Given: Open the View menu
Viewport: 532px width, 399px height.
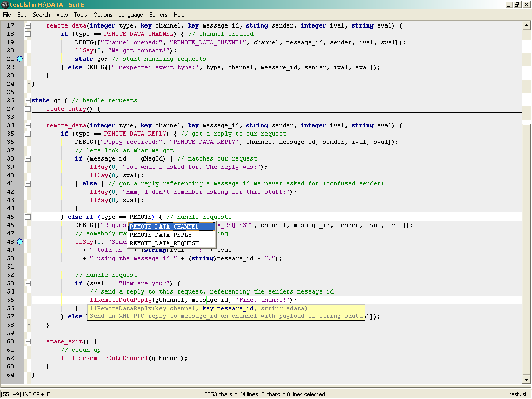Looking at the screenshot, I should point(62,15).
